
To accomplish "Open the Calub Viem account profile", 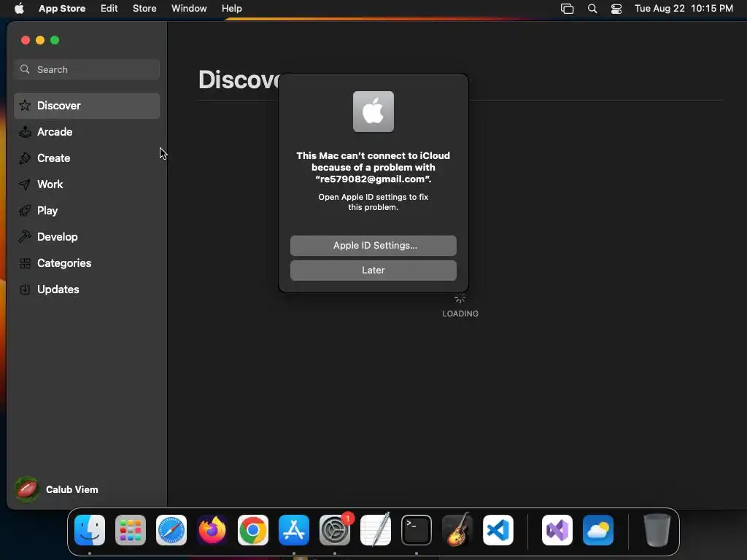I will (56, 489).
